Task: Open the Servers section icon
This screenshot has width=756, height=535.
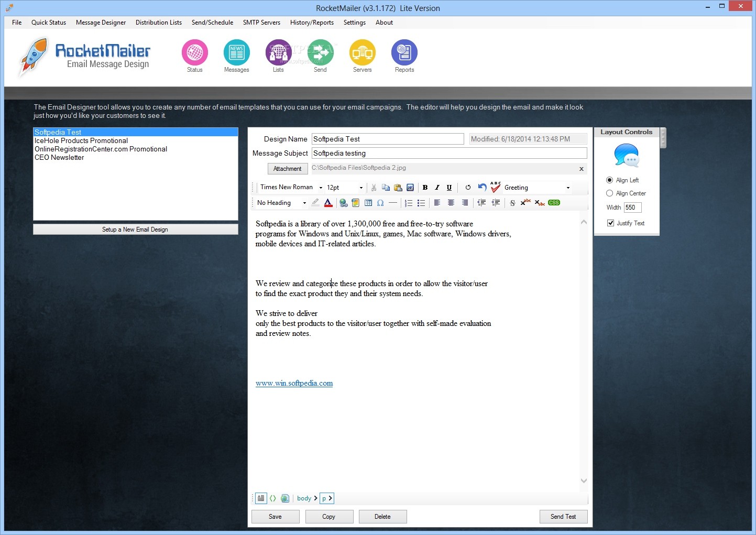Action: coord(363,52)
